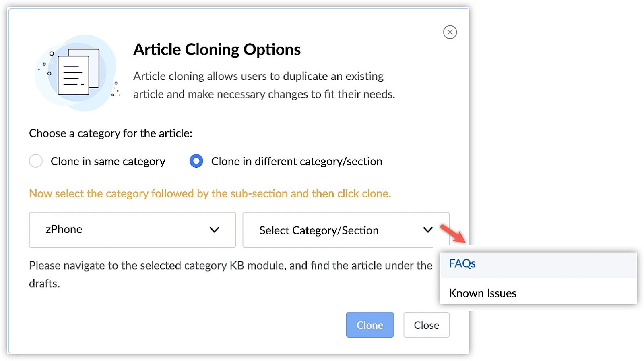Click the chevron beside Select Category/Section

click(x=427, y=230)
